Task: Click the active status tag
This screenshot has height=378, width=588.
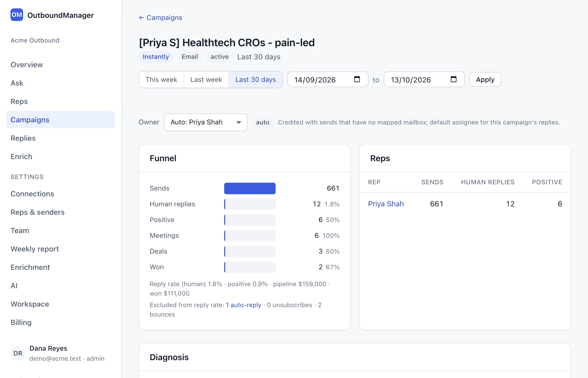Action: (220, 57)
